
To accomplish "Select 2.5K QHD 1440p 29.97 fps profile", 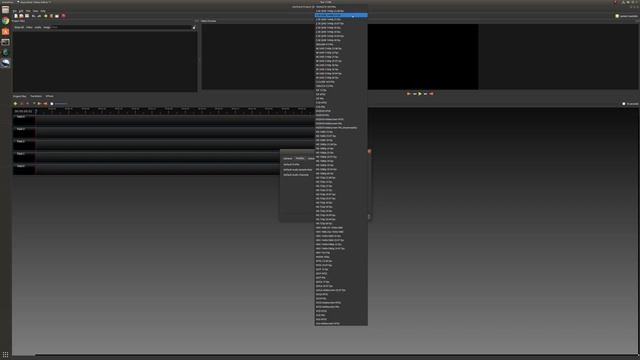I will point(341,23).
